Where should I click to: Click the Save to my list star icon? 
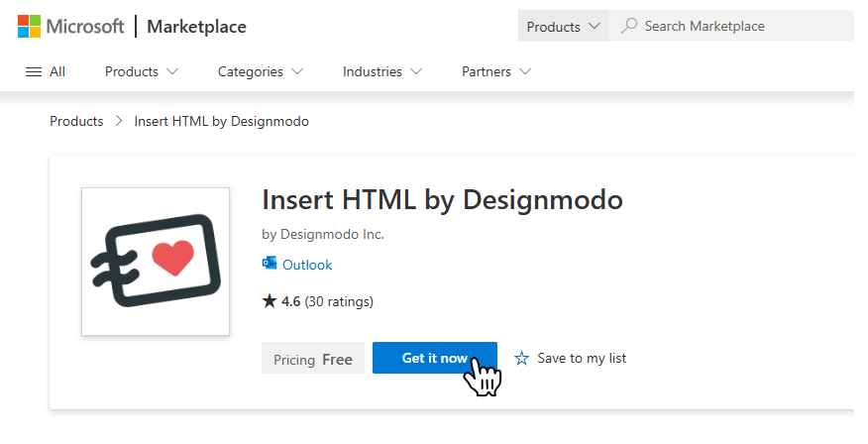[x=522, y=359]
